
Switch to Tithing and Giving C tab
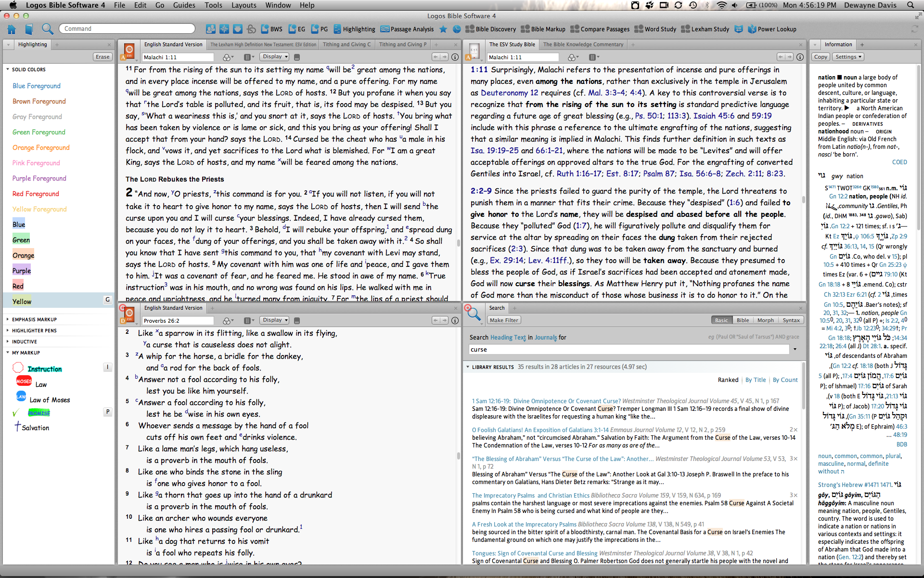tap(346, 44)
